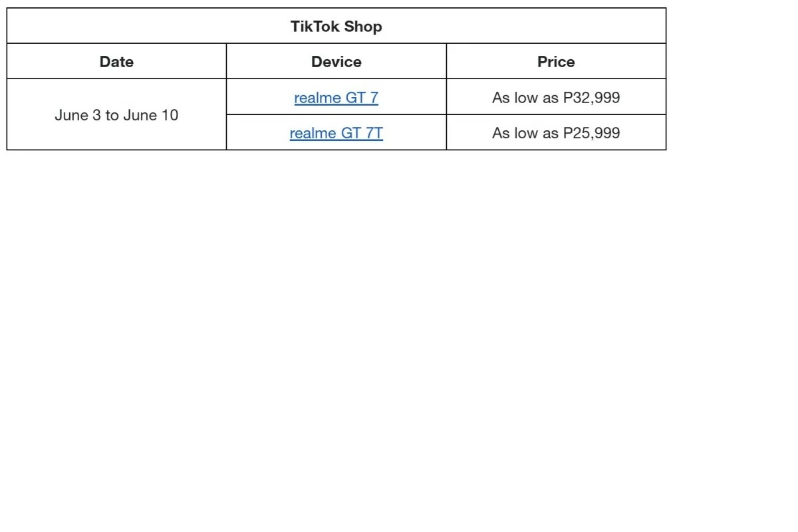Click the As low as P32,999 cell
Screen dimensions: 798x532
[x=556, y=98]
